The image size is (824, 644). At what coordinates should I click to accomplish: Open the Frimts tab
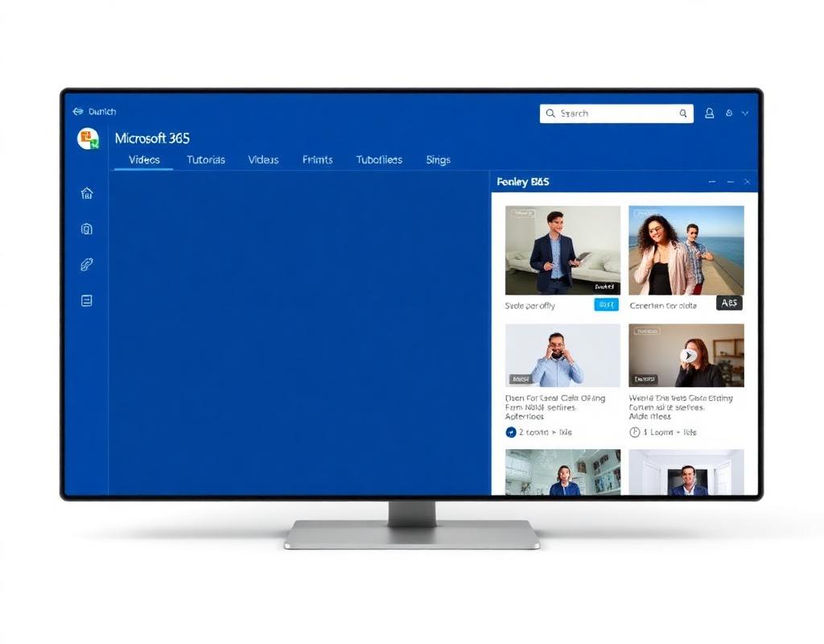point(317,160)
